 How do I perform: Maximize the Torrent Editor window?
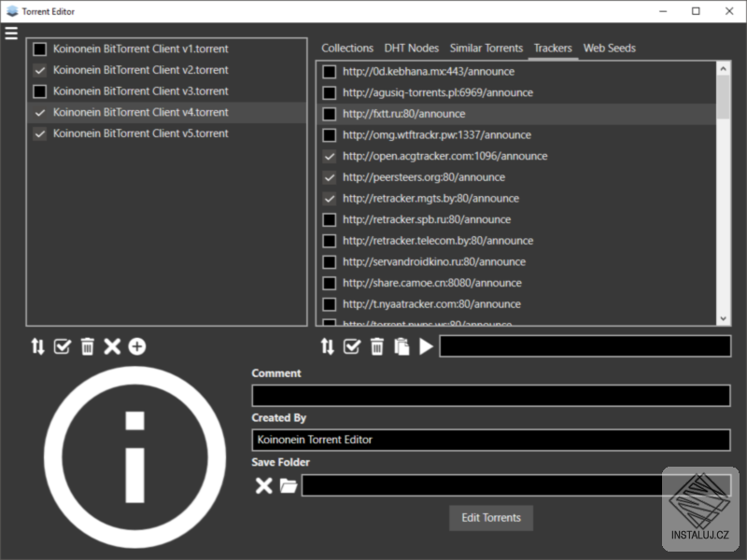click(696, 11)
